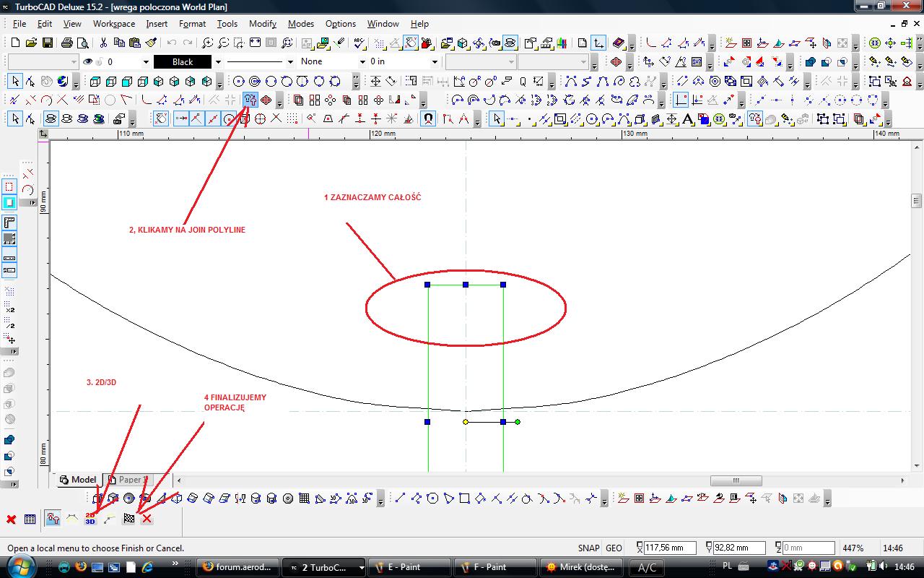Click the Text tool 'A' icon
Viewport: 924px width, 578px height.
point(687,119)
